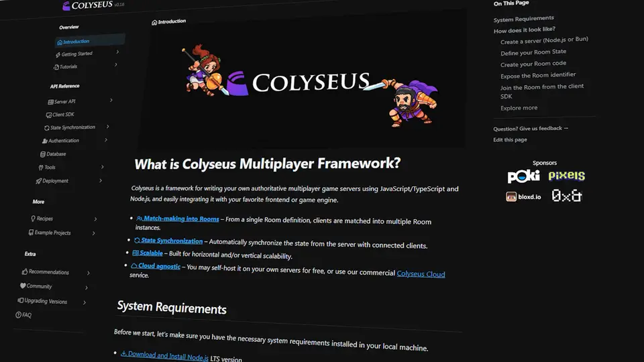Click the Recommendations thumbs-up icon
The height and width of the screenshot is (362, 644).
pyautogui.click(x=25, y=271)
